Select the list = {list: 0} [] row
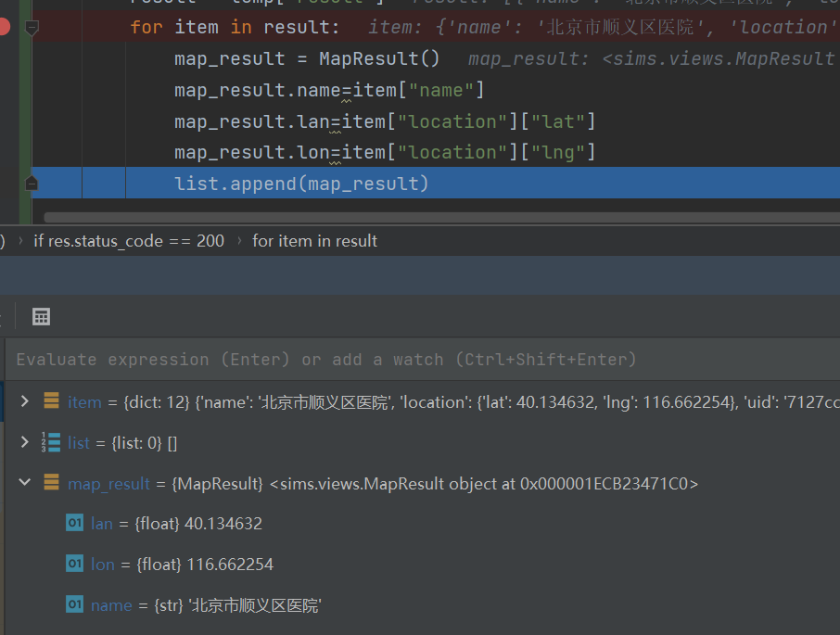The width and height of the screenshot is (840, 635). (x=422, y=443)
